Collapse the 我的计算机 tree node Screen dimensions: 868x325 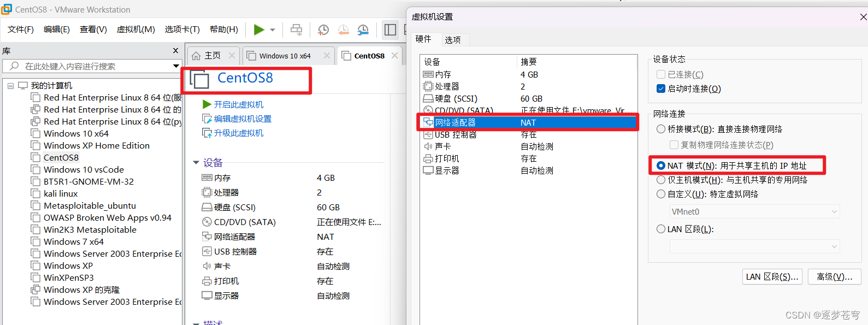click(10, 86)
